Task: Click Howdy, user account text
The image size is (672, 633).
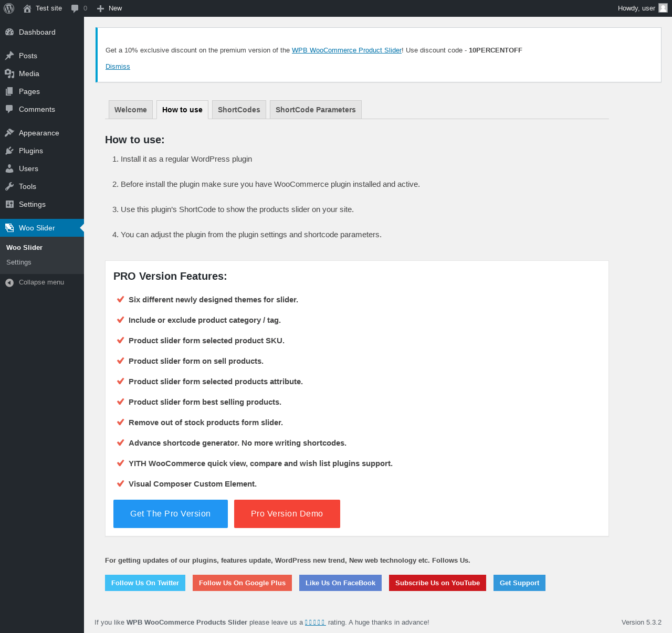Action: [x=636, y=8]
